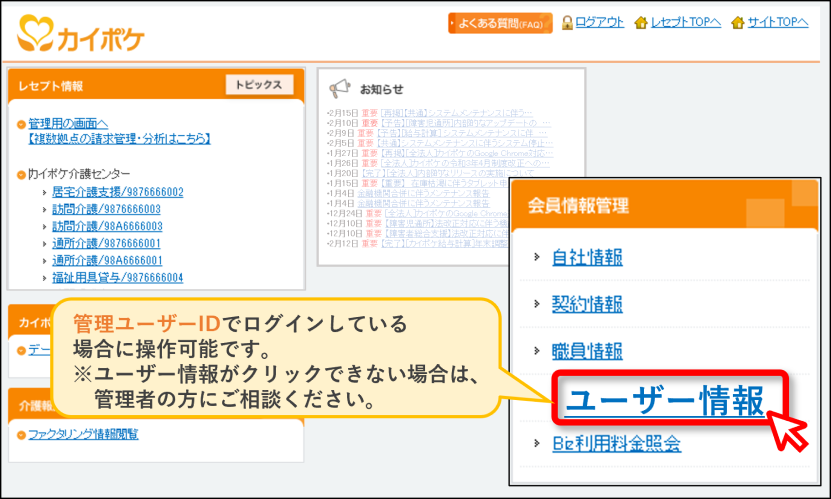Open the Biz利用料金照会 link
This screenshot has width=831, height=499.
pos(616,443)
